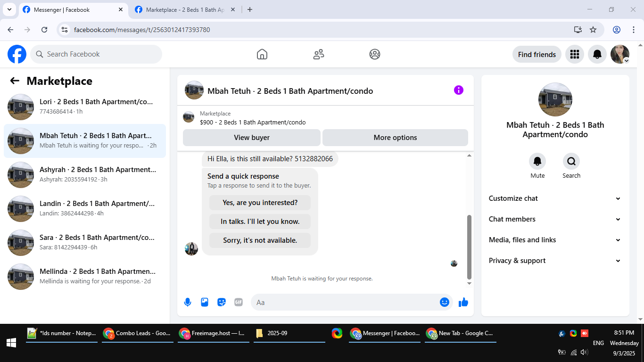This screenshot has width=644, height=362.
Task: Open Sara's conversation in the list
Action: [x=85, y=243]
